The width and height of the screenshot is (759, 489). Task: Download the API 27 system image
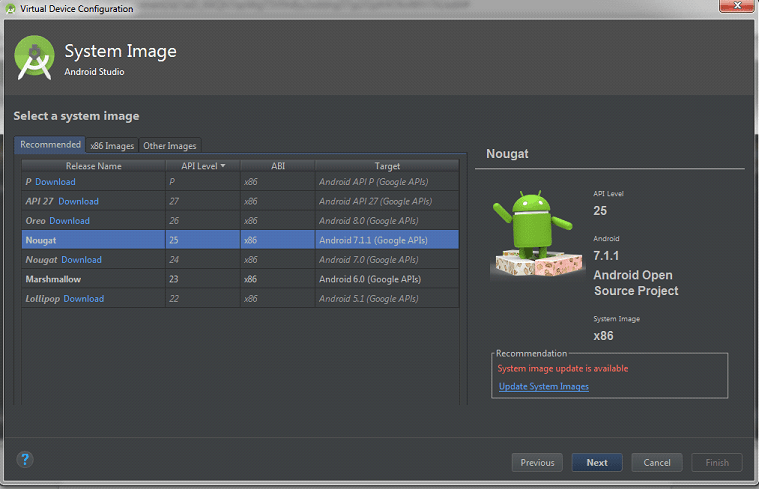coord(78,201)
